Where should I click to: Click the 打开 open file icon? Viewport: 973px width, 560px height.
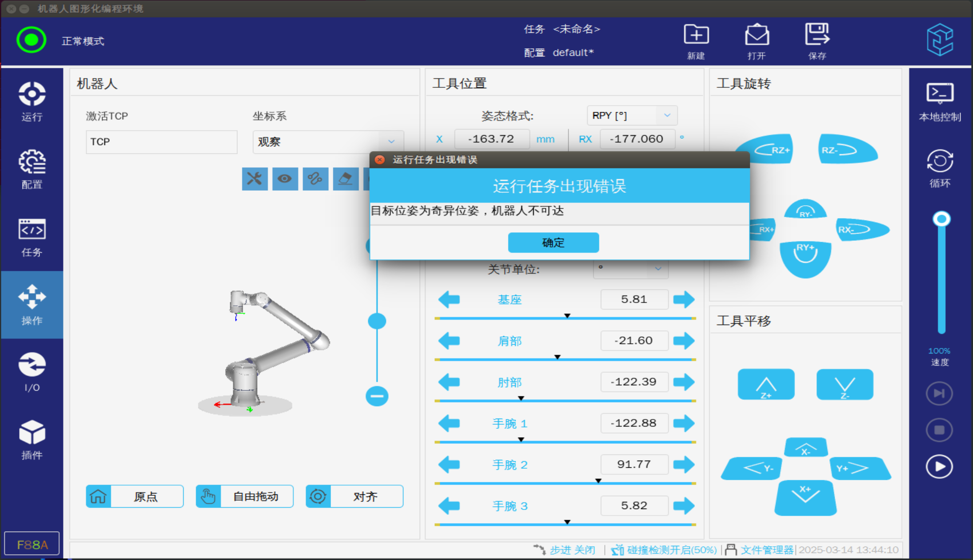pos(756,35)
